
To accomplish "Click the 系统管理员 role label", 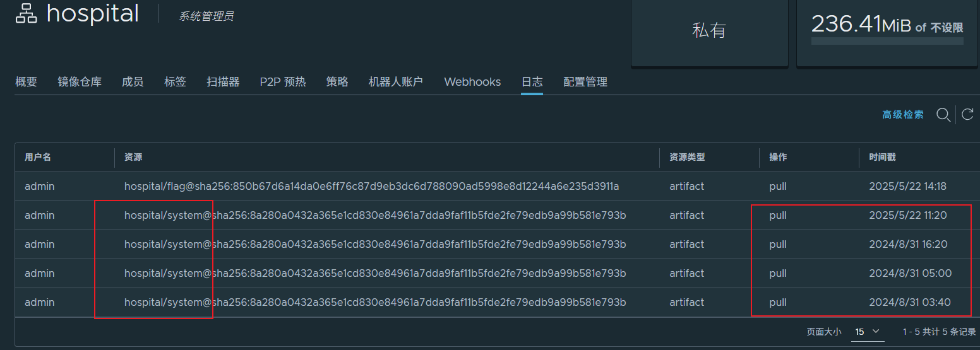I will (206, 16).
